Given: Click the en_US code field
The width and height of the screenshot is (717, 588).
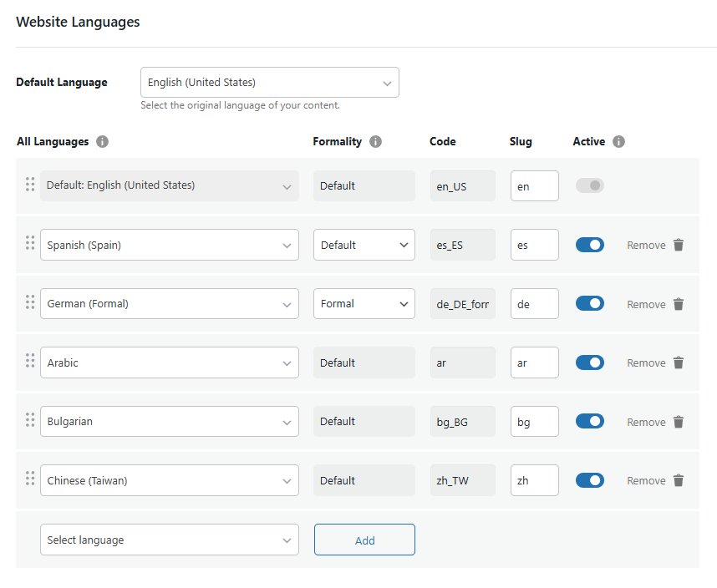Looking at the screenshot, I should pos(463,186).
